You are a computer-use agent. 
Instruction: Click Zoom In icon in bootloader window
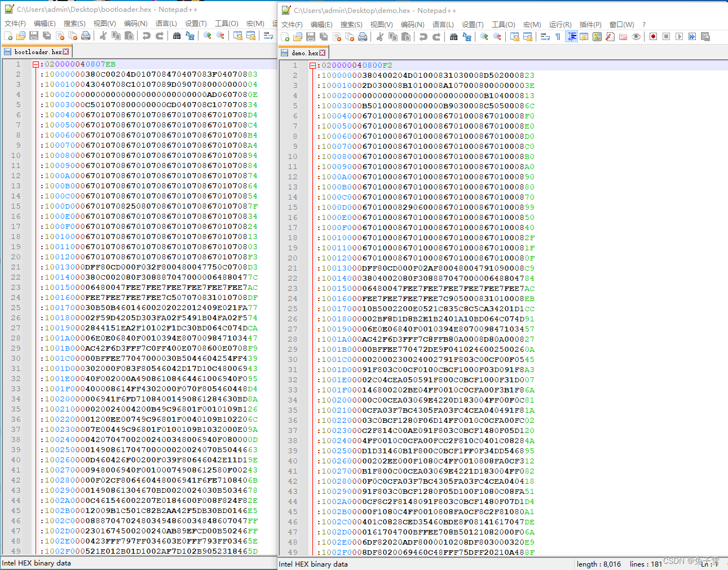(208, 36)
